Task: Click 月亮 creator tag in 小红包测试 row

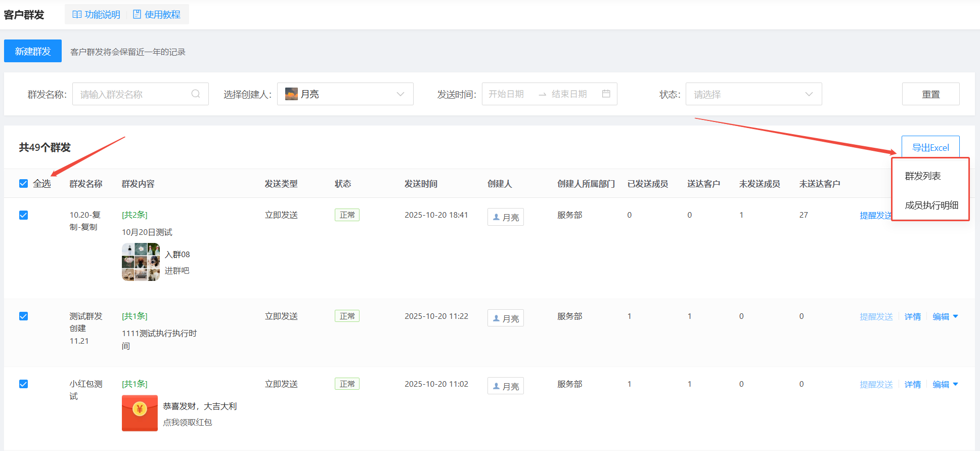Action: click(505, 386)
